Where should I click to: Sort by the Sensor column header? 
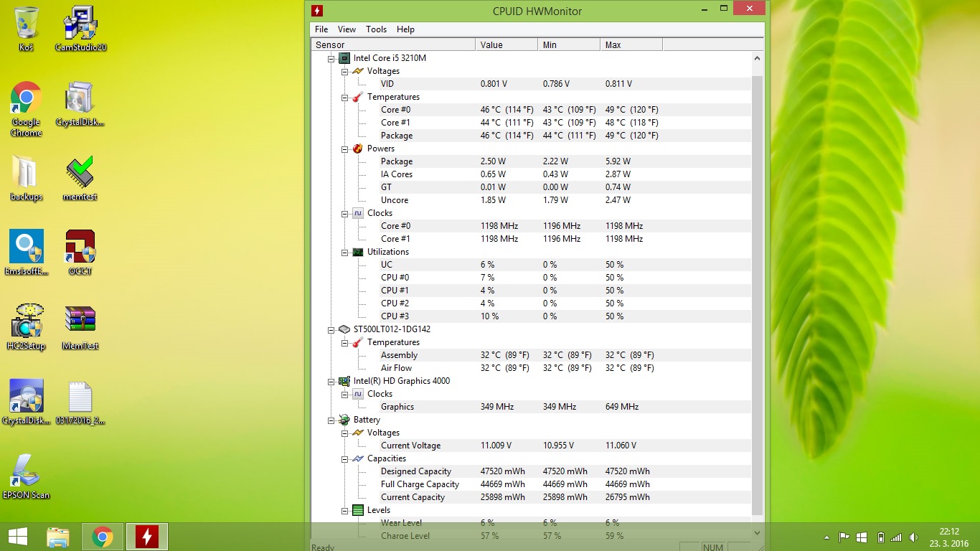click(x=393, y=44)
